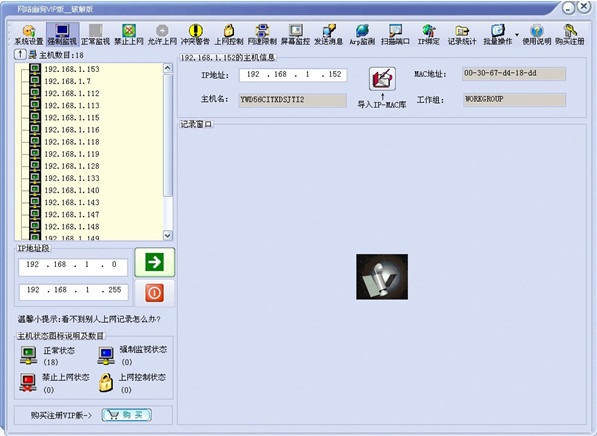This screenshot has width=597, height=436.
Task: Click the 发送消息 send message icon
Action: (x=329, y=34)
